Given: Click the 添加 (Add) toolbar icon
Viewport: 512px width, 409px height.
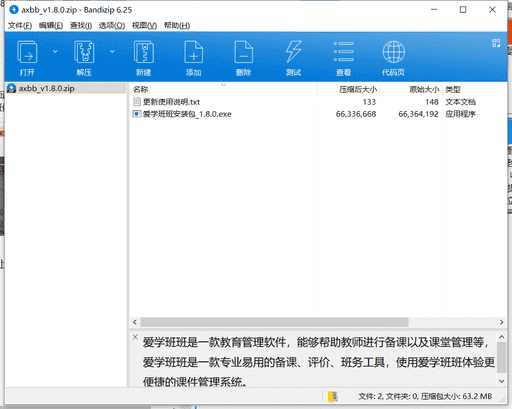Looking at the screenshot, I should [194, 52].
